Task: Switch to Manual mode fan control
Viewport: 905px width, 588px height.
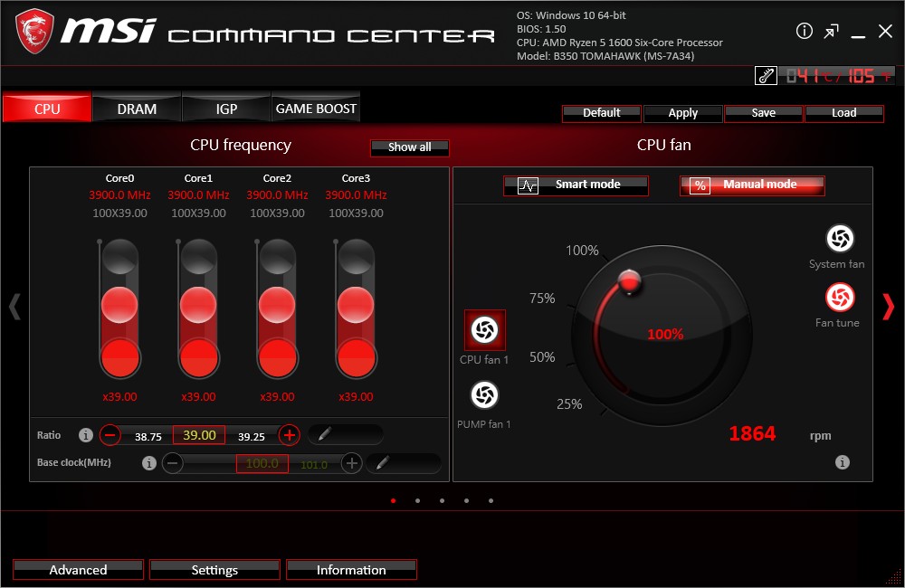Action: click(751, 185)
